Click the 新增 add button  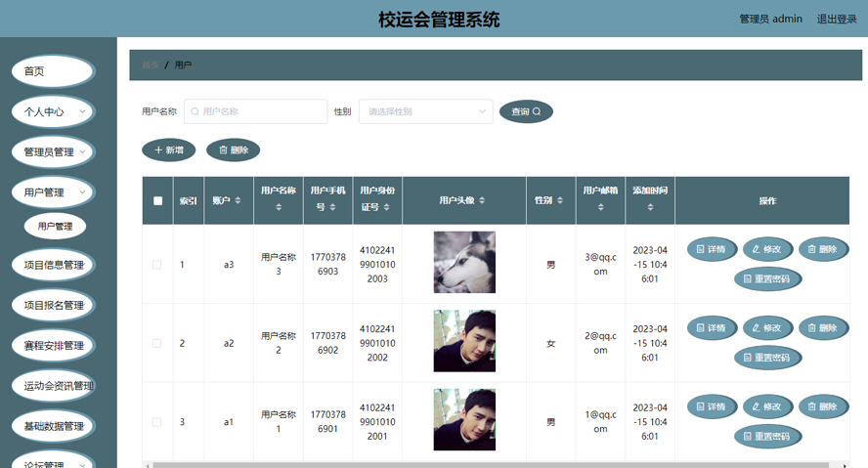pyautogui.click(x=169, y=149)
